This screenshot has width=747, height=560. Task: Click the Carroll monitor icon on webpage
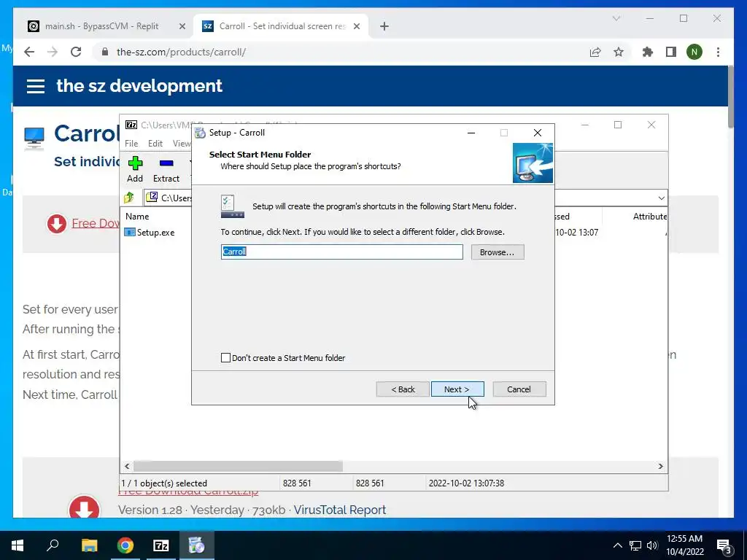point(34,138)
